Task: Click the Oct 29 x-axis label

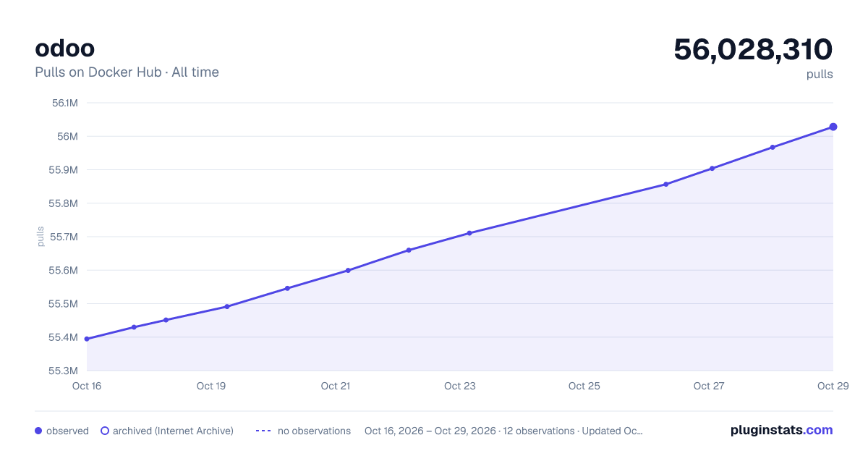Action: click(832, 386)
